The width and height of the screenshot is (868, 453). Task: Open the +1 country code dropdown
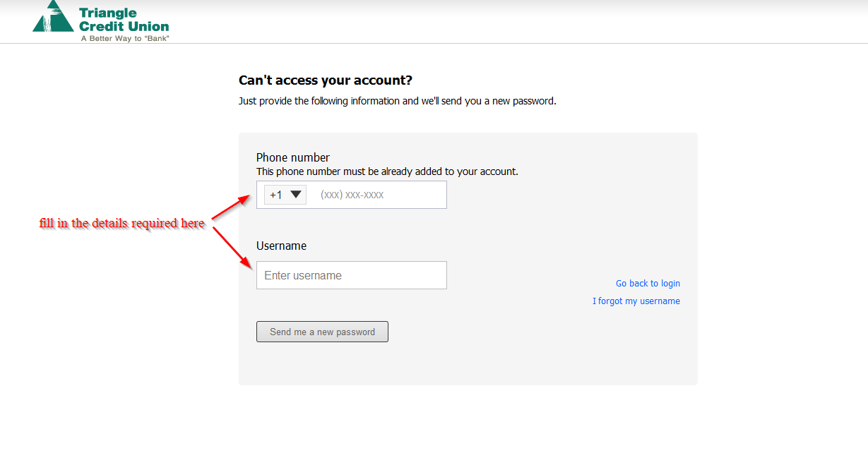click(285, 195)
